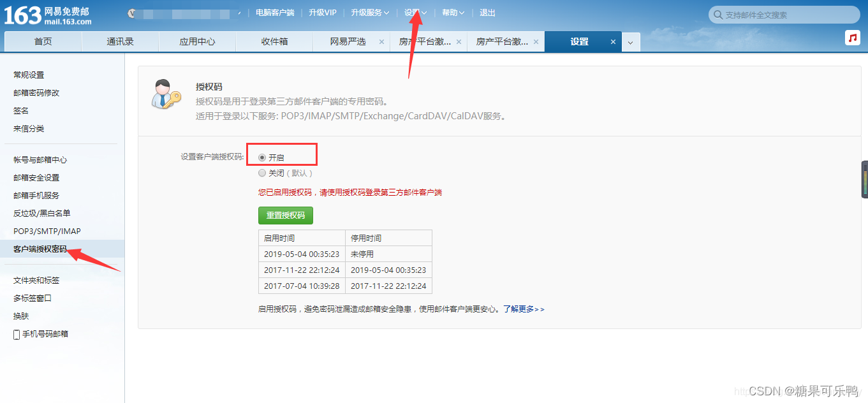Image resolution: width=868 pixels, height=403 pixels.
Task: Click 重置授权码 green button
Action: pyautogui.click(x=285, y=215)
